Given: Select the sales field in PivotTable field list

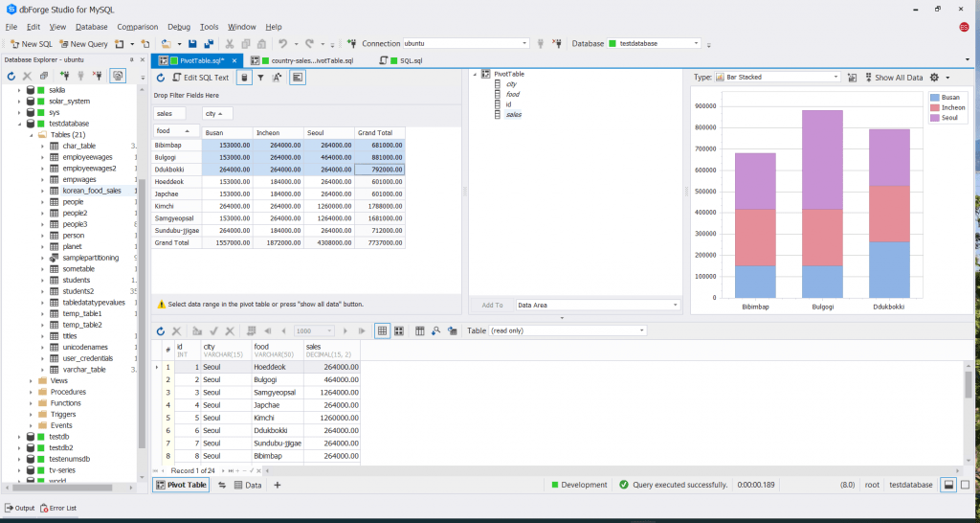Looking at the screenshot, I should click(513, 115).
